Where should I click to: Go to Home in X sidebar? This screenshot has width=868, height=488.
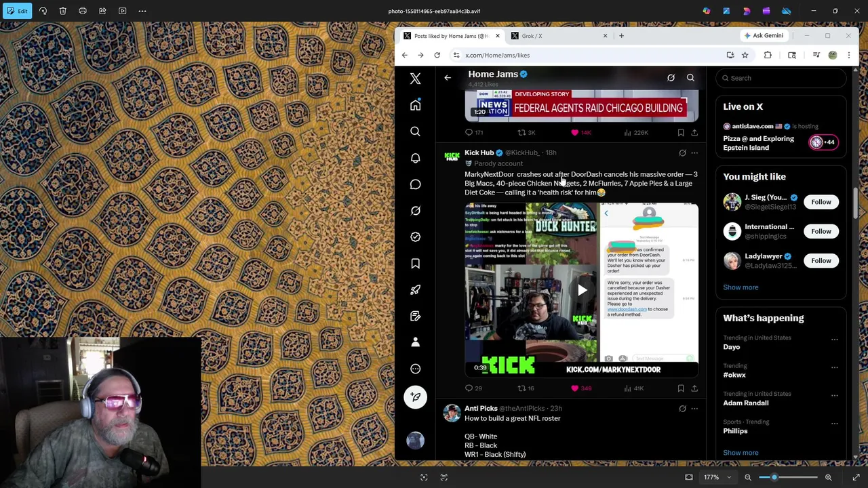415,105
